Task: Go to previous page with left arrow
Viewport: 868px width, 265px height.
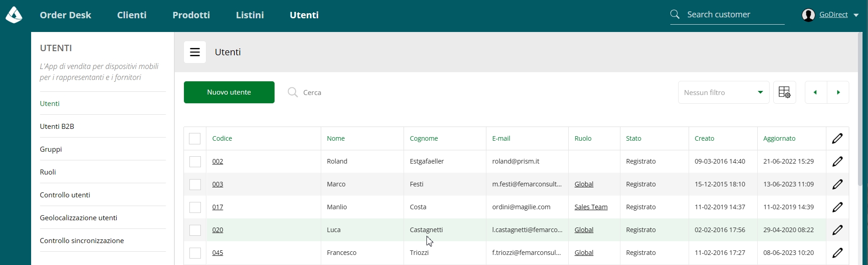Action: point(815,92)
